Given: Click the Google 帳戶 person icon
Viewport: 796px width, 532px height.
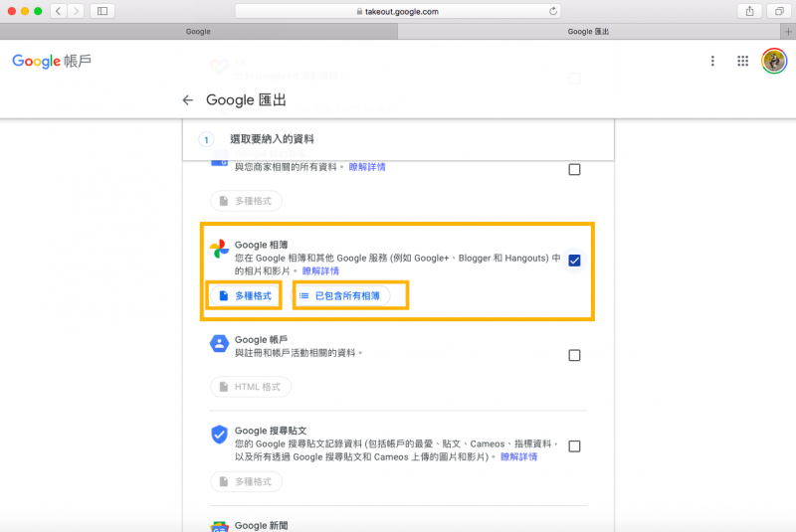Looking at the screenshot, I should click(x=219, y=344).
